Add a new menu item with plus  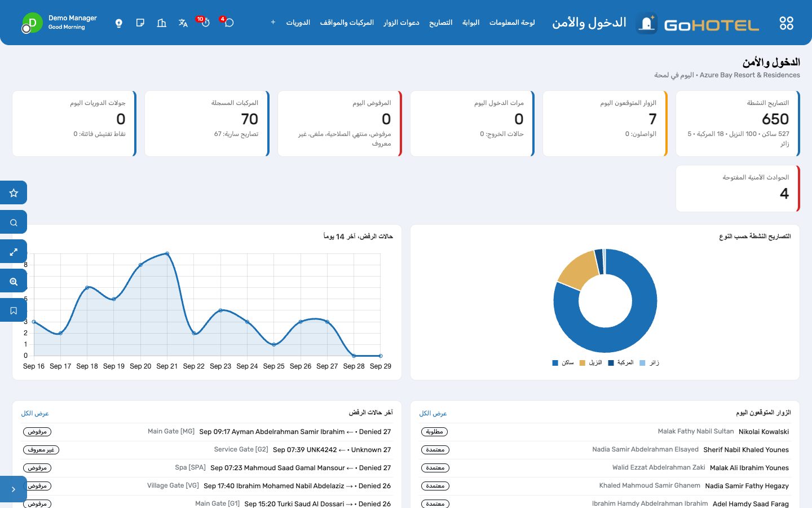tap(273, 23)
